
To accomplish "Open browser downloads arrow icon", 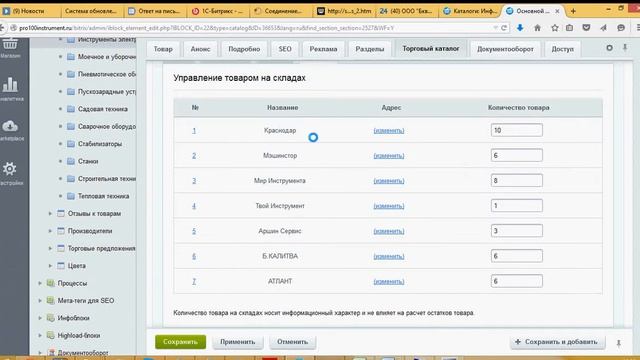I will click(x=520, y=28).
